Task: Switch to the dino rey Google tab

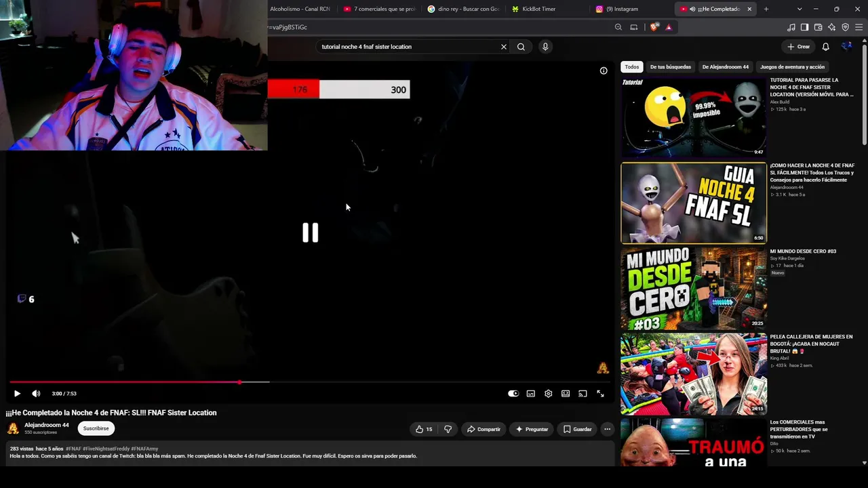Action: tap(464, 9)
